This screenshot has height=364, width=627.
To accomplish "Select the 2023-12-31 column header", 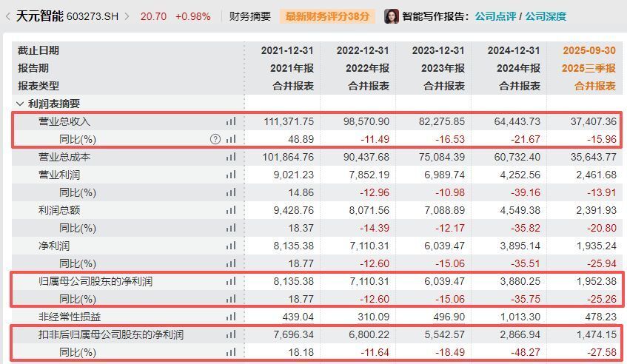I will [x=438, y=50].
